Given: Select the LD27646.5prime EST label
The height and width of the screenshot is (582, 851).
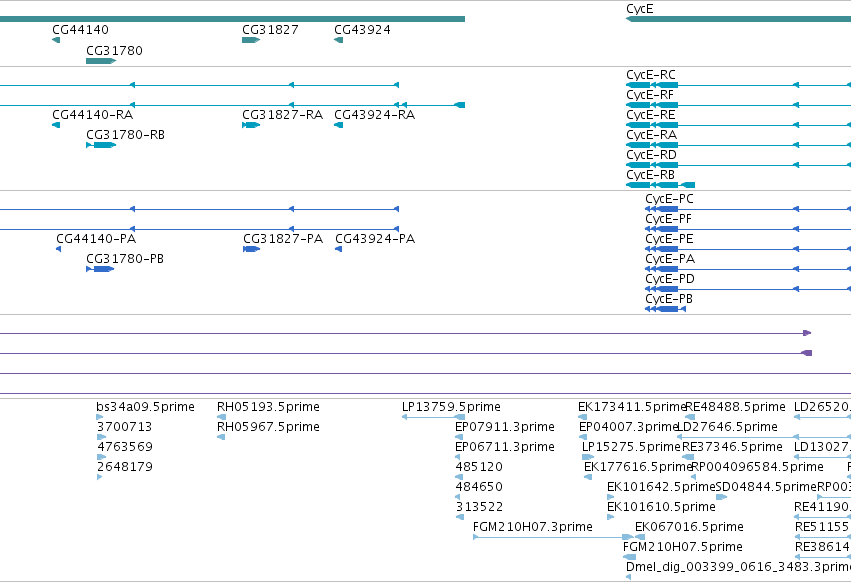Looking at the screenshot, I should pyautogui.click(x=728, y=427).
